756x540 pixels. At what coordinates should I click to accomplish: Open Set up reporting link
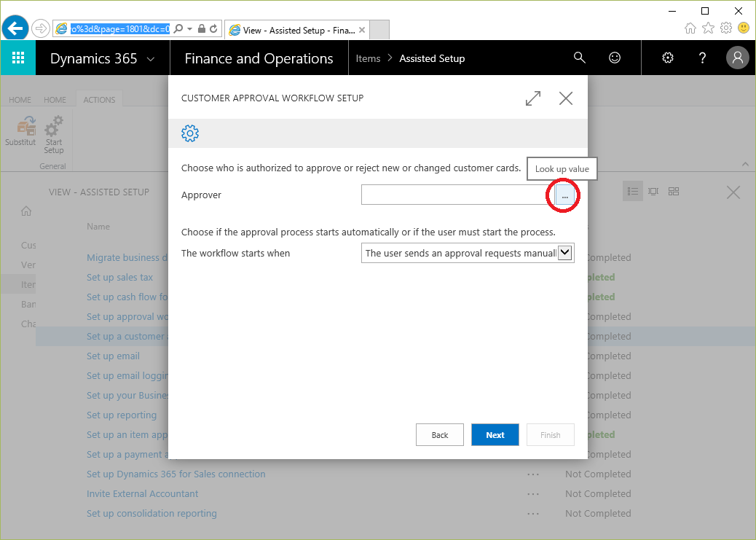(122, 415)
